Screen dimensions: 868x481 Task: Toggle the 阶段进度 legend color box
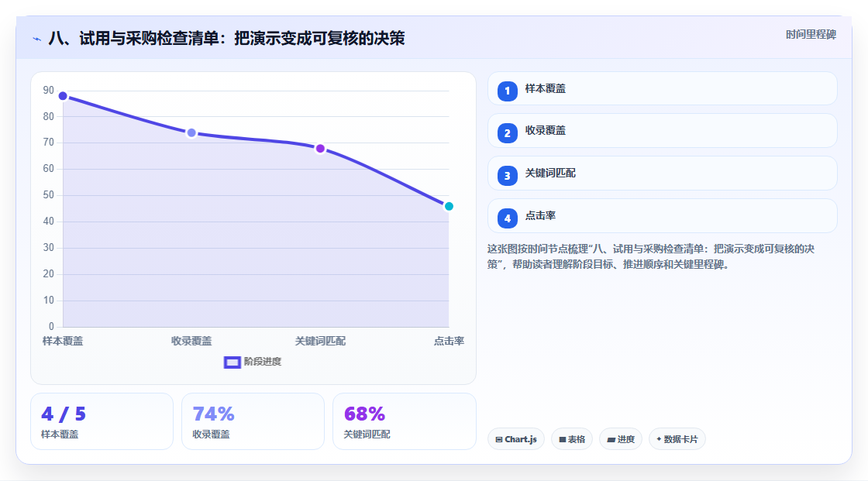coord(232,362)
